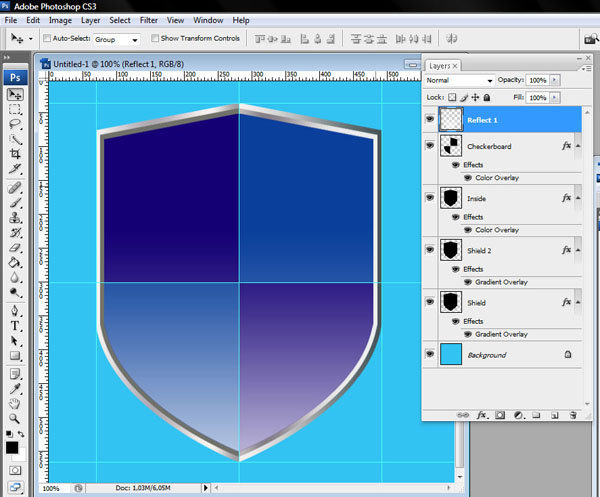600x497 pixels.
Task: Select the Zoom tool
Action: coord(15,419)
